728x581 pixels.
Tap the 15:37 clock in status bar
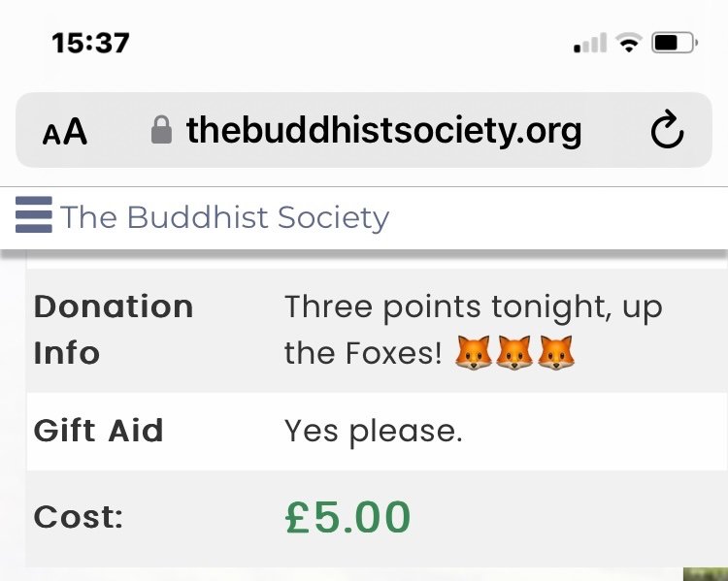(x=90, y=43)
